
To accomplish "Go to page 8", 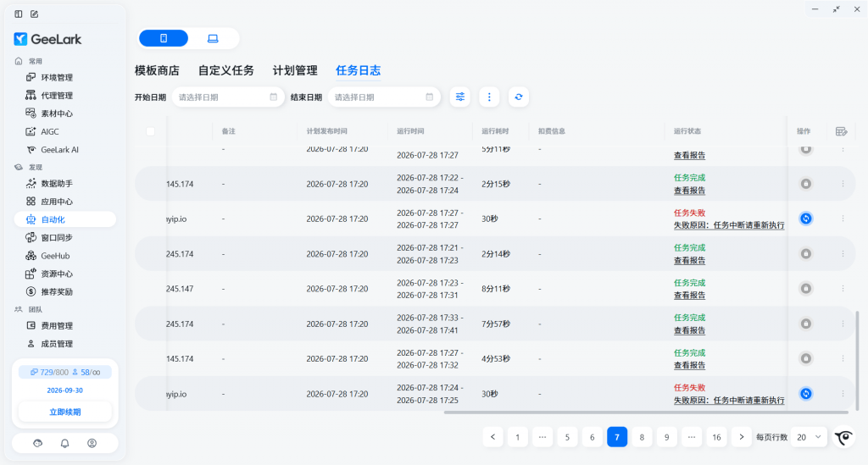I will point(642,437).
